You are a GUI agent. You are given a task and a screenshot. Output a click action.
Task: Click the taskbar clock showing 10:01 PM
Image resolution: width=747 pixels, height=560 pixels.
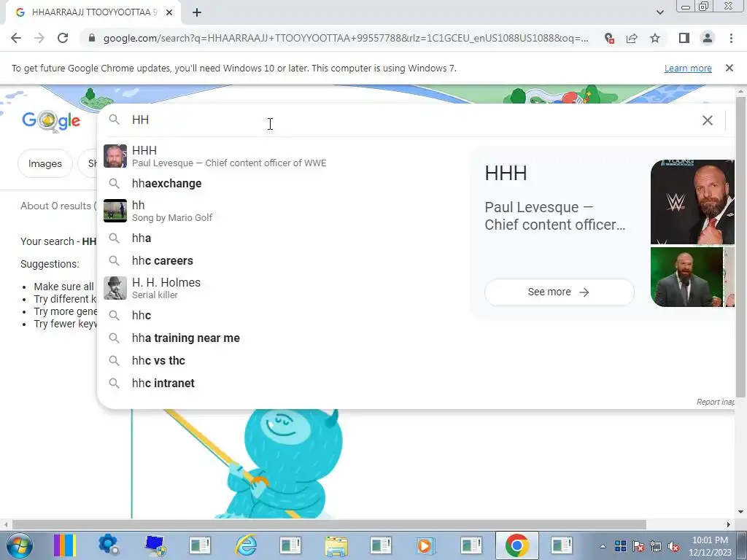pyautogui.click(x=710, y=546)
